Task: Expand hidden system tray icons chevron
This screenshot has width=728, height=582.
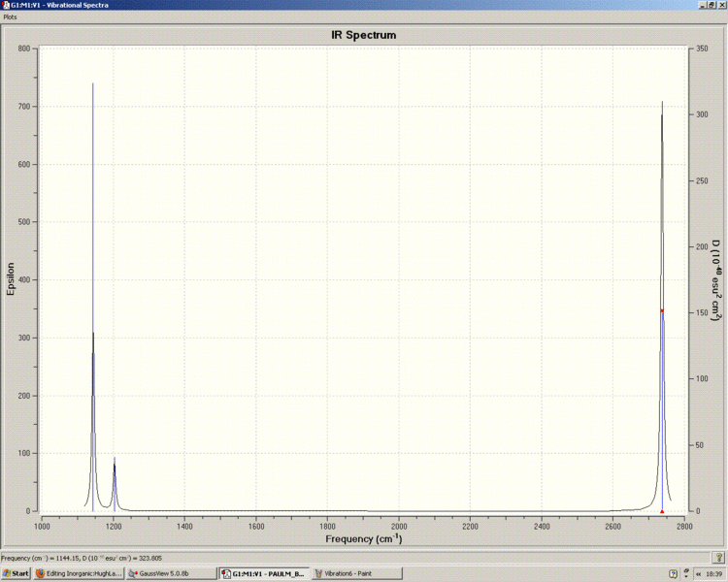Action: coord(698,574)
